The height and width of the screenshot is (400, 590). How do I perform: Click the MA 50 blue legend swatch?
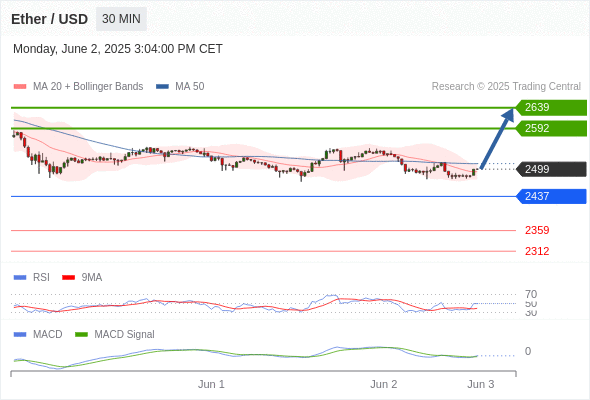point(162,87)
